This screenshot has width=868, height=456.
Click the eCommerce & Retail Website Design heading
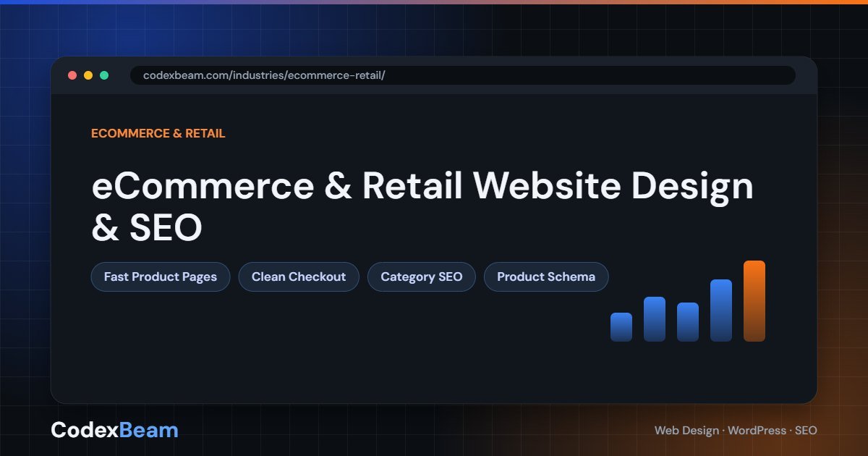point(422,206)
